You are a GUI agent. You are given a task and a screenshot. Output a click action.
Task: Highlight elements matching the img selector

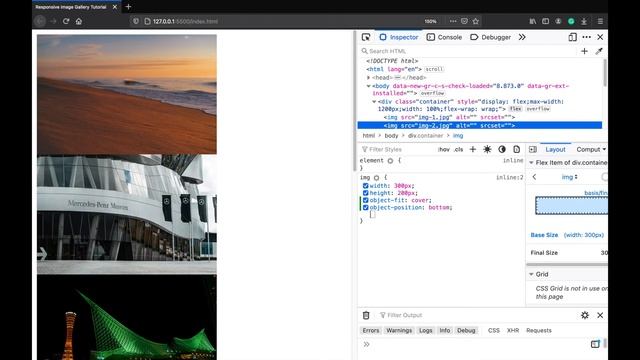tap(376, 178)
